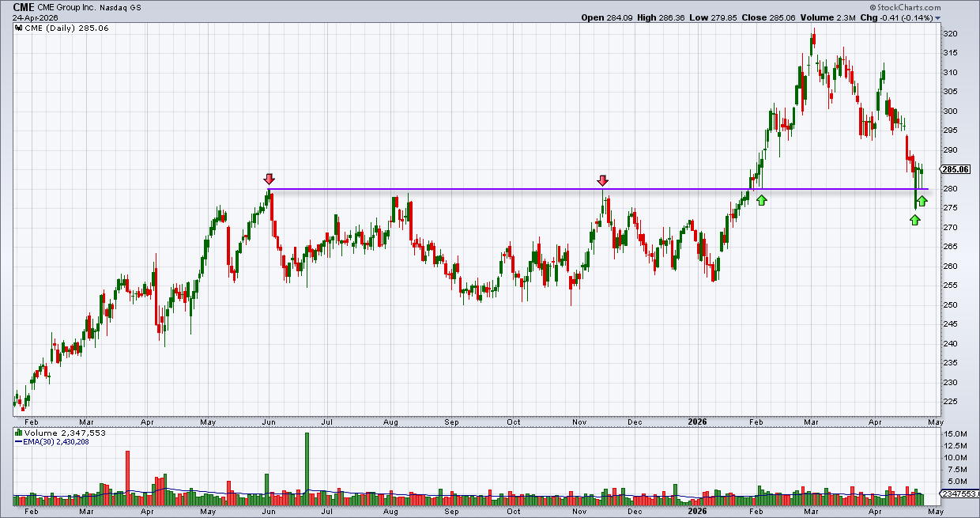This screenshot has width=980, height=518.
Task: Open the dropdown arrow after the Chg value
Action: tap(937, 17)
